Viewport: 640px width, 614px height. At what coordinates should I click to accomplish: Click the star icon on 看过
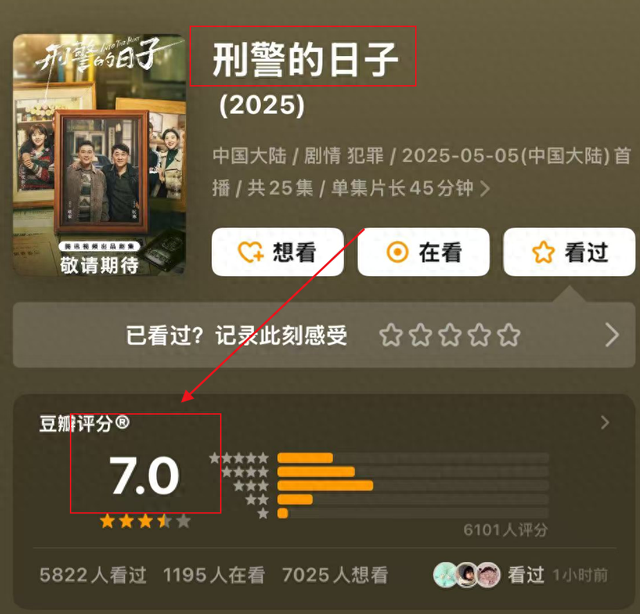(543, 252)
